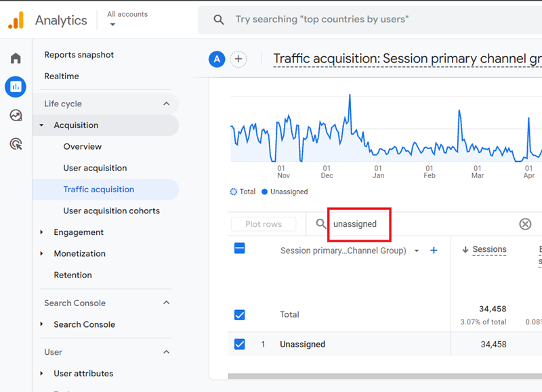The width and height of the screenshot is (542, 392).
Task: Select the Reports icon in the left rail
Action: pos(15,87)
